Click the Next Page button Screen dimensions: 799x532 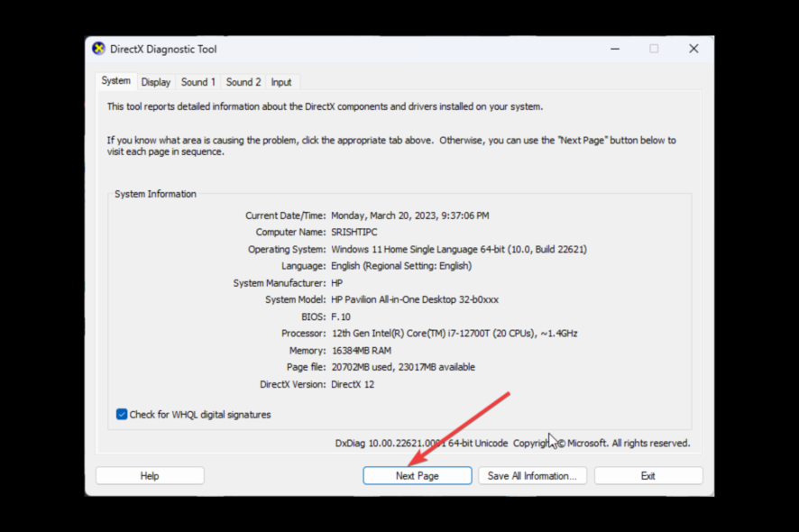[x=418, y=476]
